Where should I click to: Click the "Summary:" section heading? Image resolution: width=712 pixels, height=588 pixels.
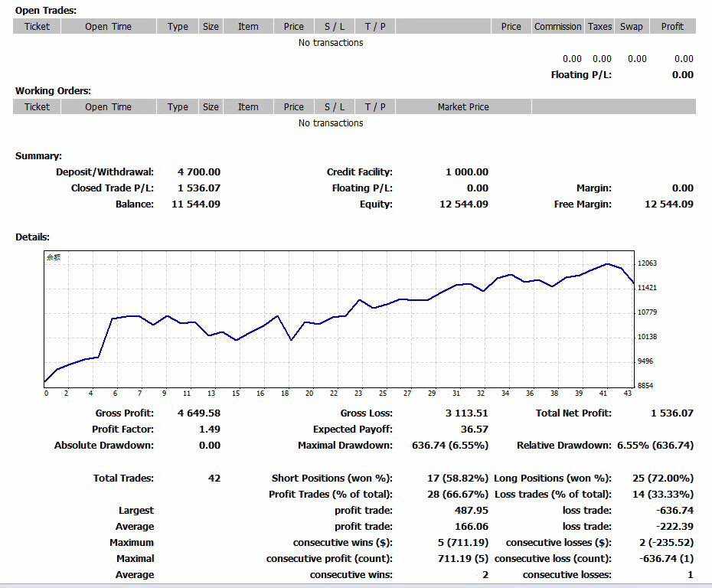click(38, 156)
